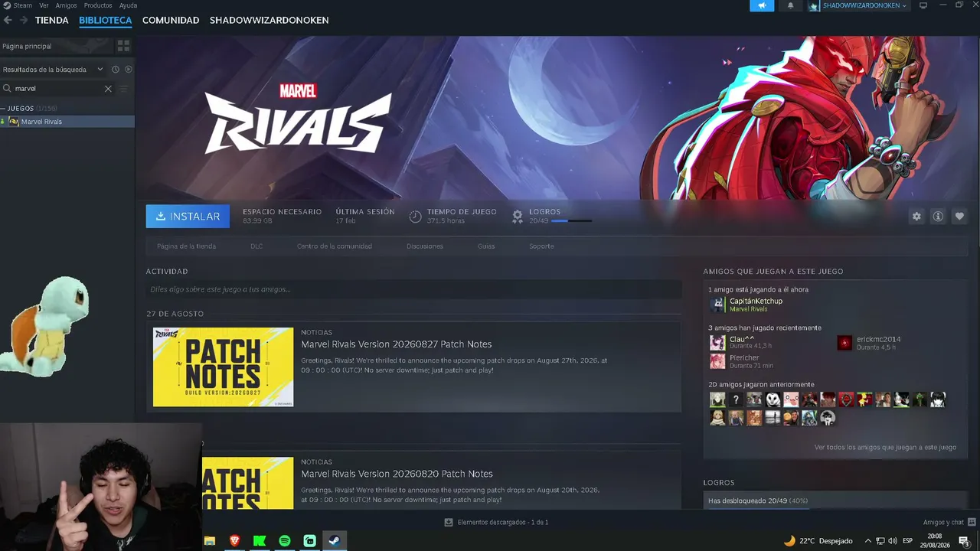Open Steam announcements megaphone button
Viewport: 980px width, 551px height.
tap(762, 5)
